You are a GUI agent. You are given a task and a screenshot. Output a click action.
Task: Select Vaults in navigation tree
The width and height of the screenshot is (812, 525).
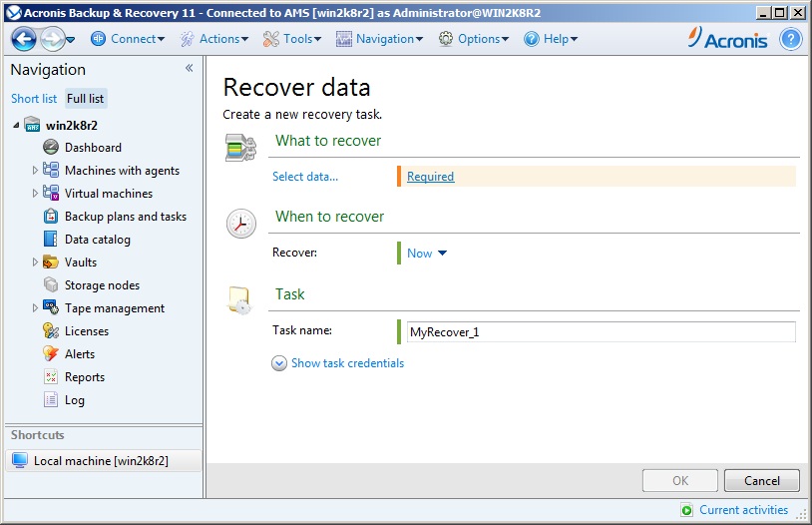coord(81,262)
